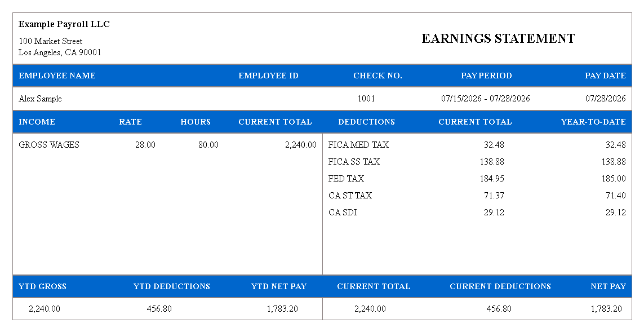The height and width of the screenshot is (332, 644).
Task: Click the 'HOURS' header
Action: point(195,122)
